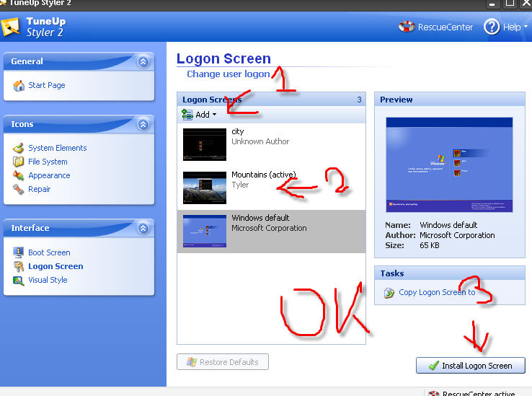Viewport: 532px width, 396px height.
Task: Minimize the TuneUp Styler window
Action: coord(492,4)
